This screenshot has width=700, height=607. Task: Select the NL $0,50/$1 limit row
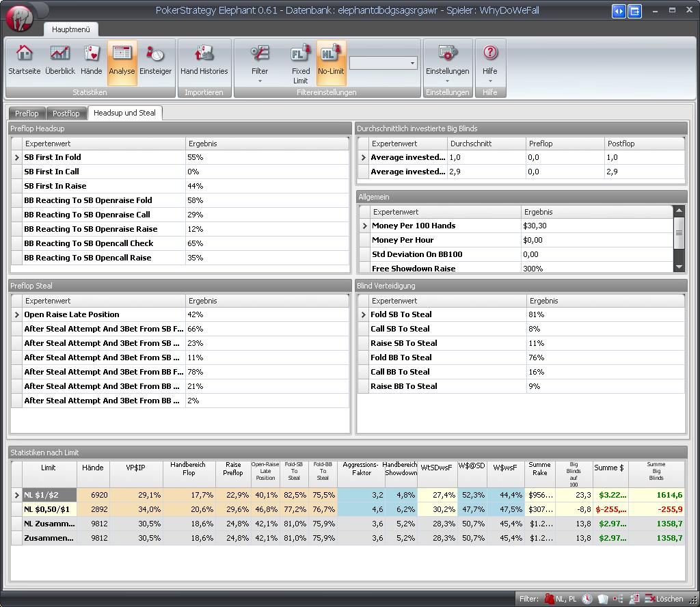pos(348,509)
